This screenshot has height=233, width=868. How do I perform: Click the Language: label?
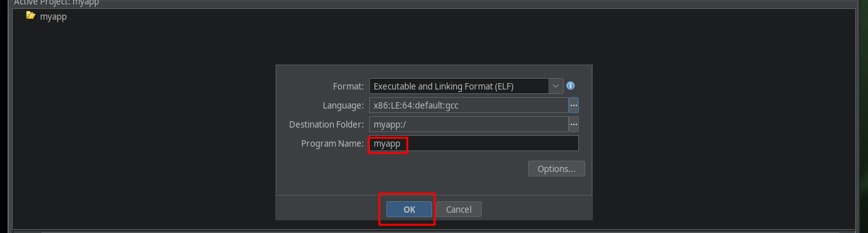click(343, 105)
